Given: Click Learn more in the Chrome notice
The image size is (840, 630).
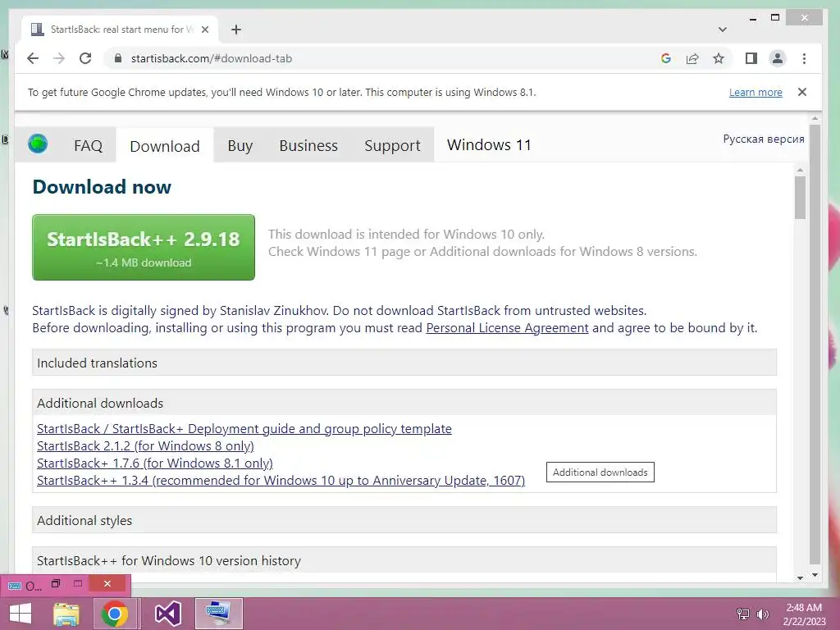Looking at the screenshot, I should click(x=756, y=92).
